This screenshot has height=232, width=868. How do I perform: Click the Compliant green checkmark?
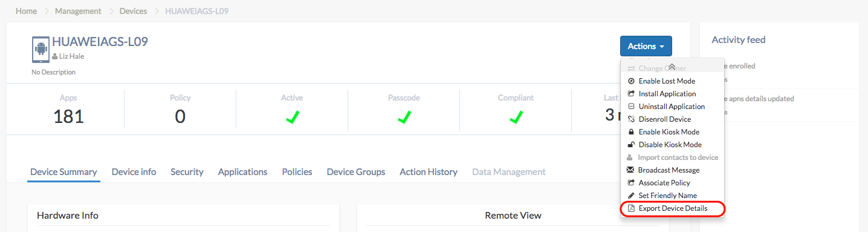(516, 117)
